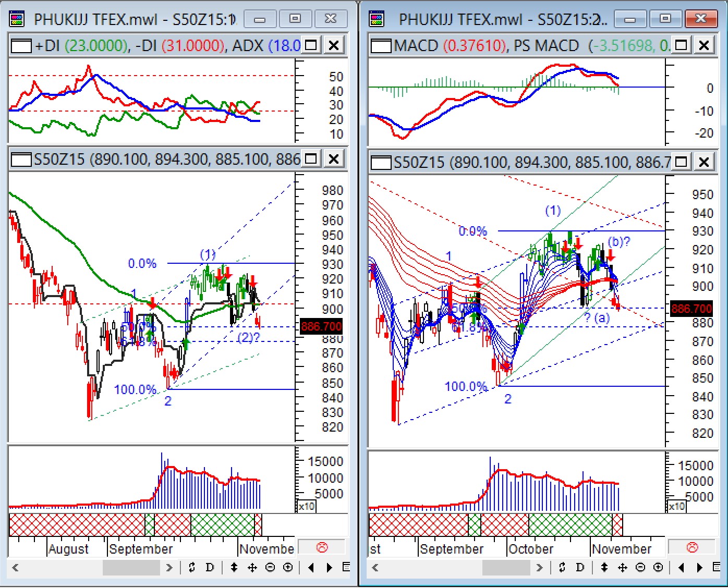
Task: Click the x10 volume scale box in left chart
Action: click(x=306, y=506)
